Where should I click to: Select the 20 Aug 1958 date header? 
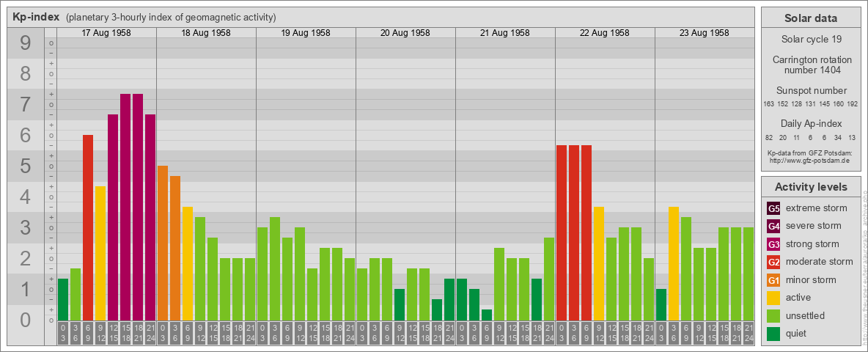405,33
